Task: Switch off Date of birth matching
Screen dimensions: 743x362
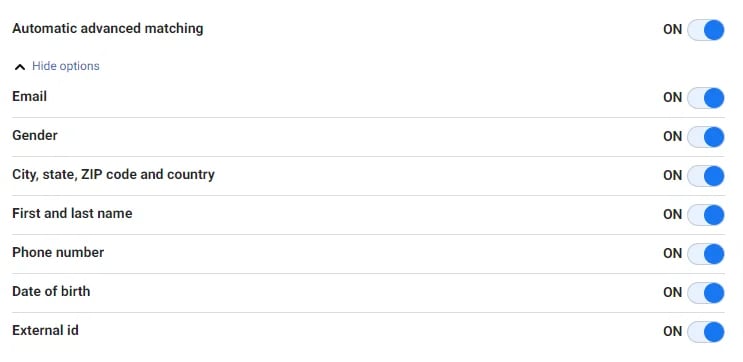Action: point(706,292)
